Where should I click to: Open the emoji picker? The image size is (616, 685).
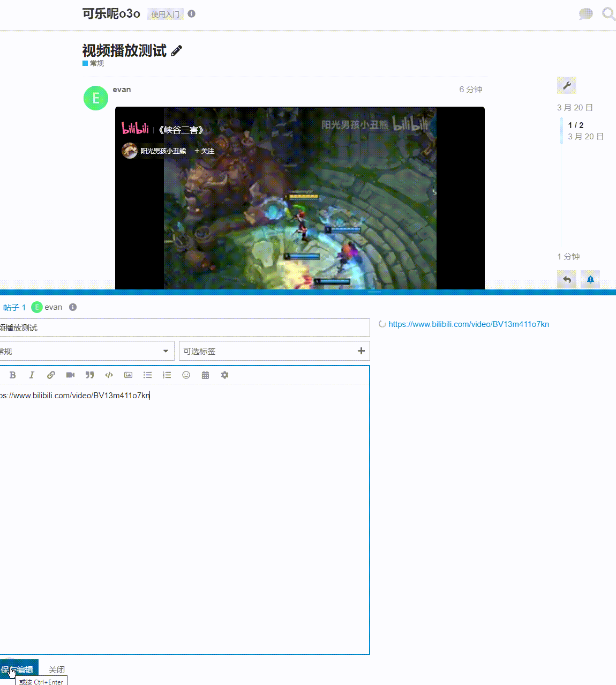pos(186,375)
